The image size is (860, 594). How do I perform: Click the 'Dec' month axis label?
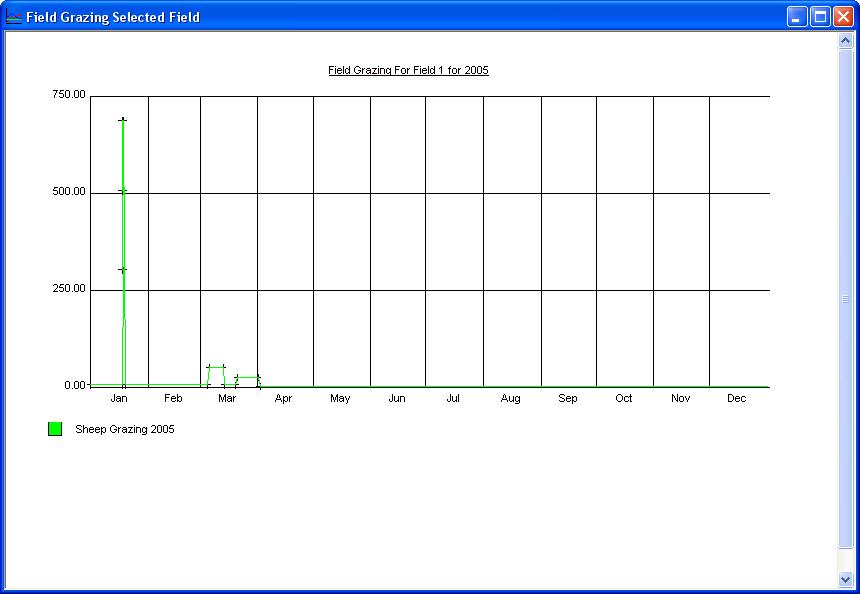coord(737,398)
